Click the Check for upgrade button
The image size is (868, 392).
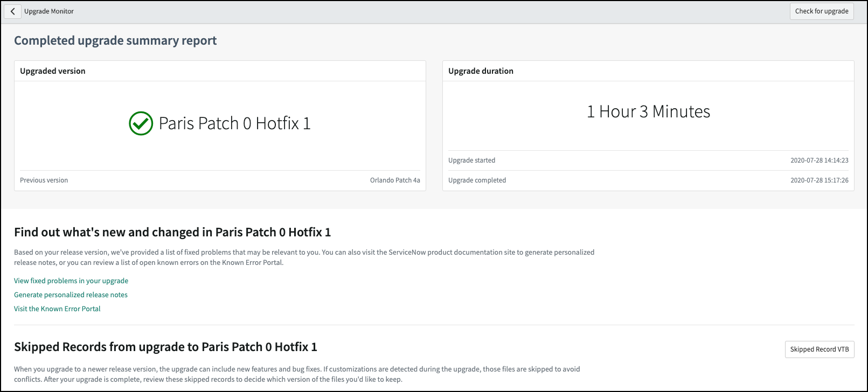822,11
